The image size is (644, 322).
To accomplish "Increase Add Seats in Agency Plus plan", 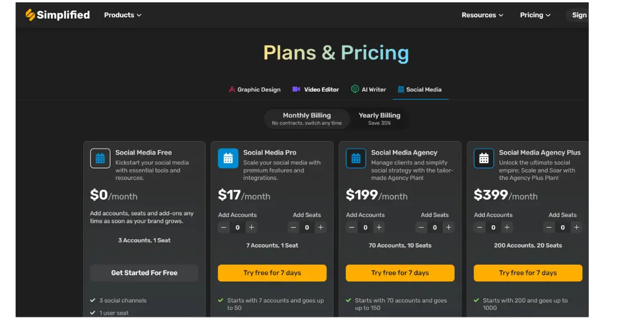I will [x=576, y=228].
